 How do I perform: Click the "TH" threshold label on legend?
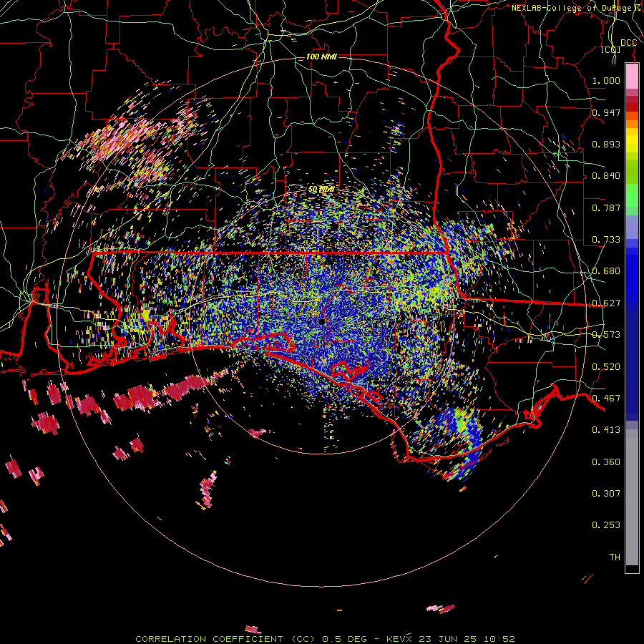615,557
